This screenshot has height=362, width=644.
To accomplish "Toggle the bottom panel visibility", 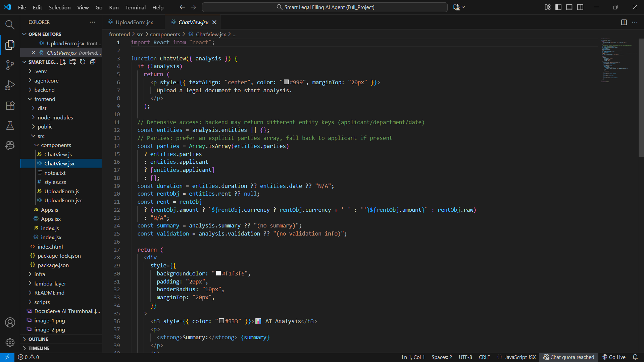I will [569, 7].
